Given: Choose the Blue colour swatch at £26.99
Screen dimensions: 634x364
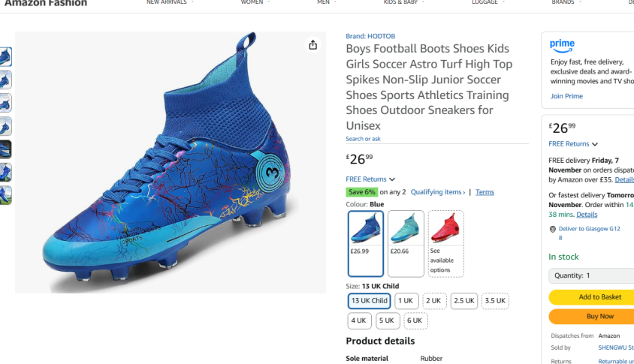Looking at the screenshot, I should coord(366,243).
